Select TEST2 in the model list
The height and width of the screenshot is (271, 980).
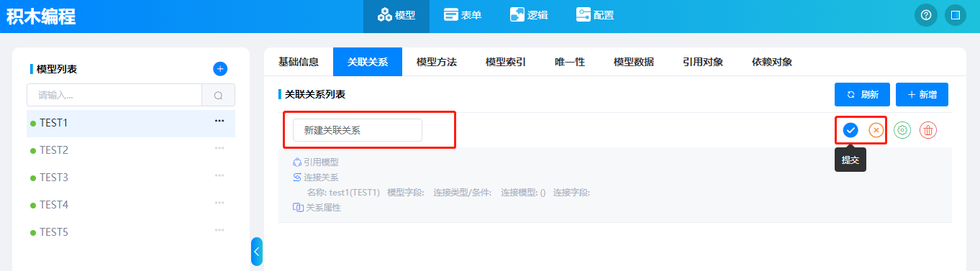pos(131,150)
